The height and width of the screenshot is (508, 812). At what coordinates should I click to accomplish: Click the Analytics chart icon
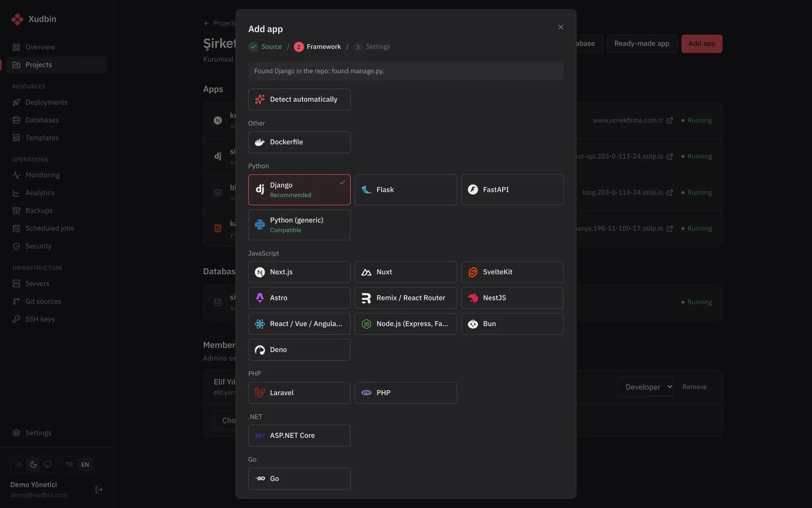(16, 193)
